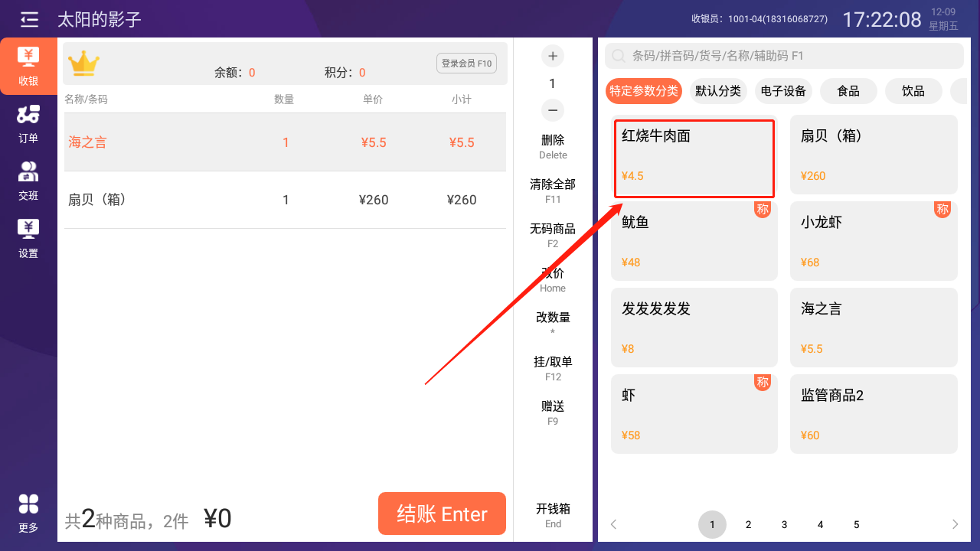Add 虾 product card to cart
The height and width of the screenshot is (551, 980).
[694, 414]
